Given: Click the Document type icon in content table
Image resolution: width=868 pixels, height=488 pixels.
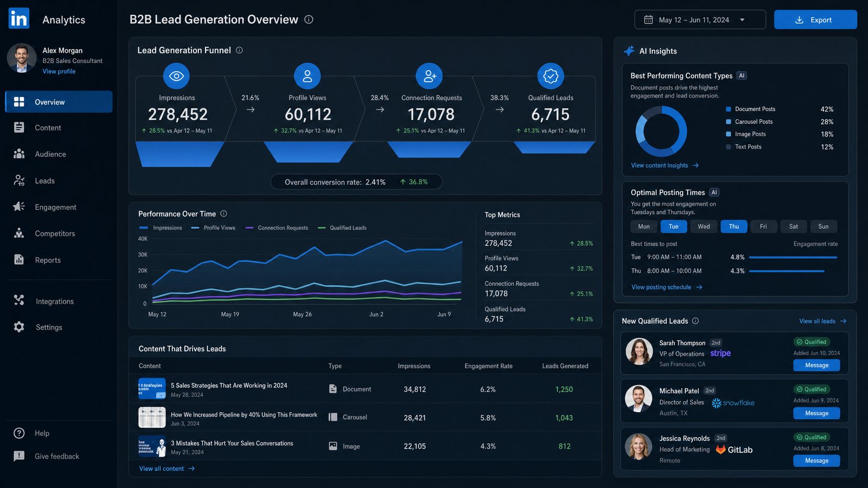Looking at the screenshot, I should (x=333, y=389).
